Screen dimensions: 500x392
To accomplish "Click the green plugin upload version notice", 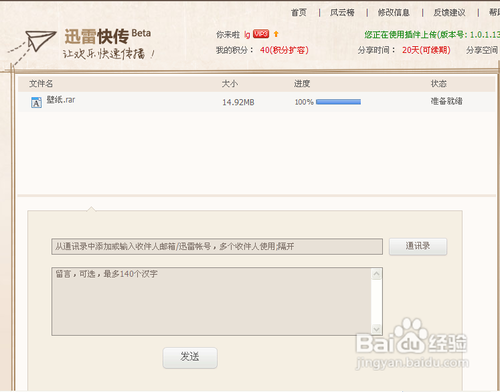I will coord(432,34).
